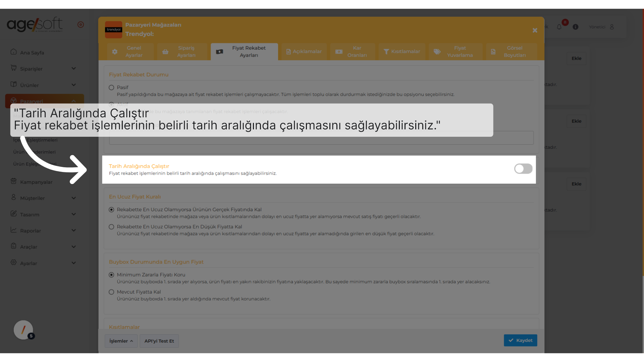This screenshot has width=644, height=362.
Task: Open Kampanyalar from the sidebar
Action: tap(36, 182)
